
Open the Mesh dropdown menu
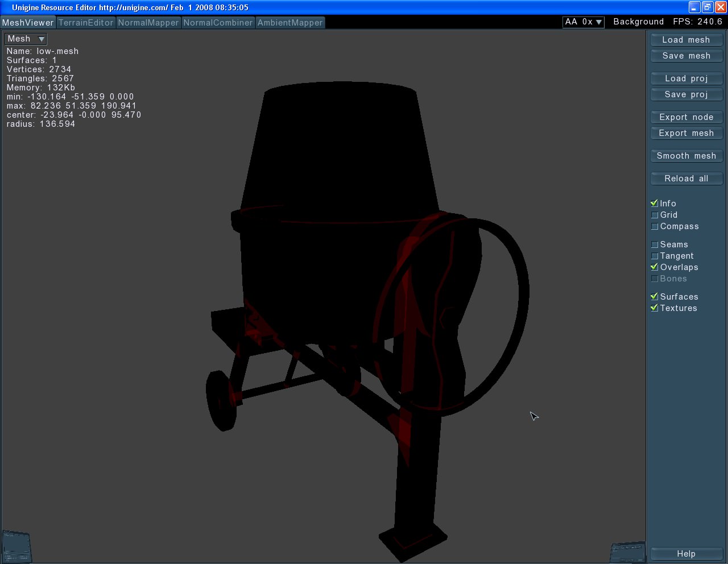[x=26, y=39]
